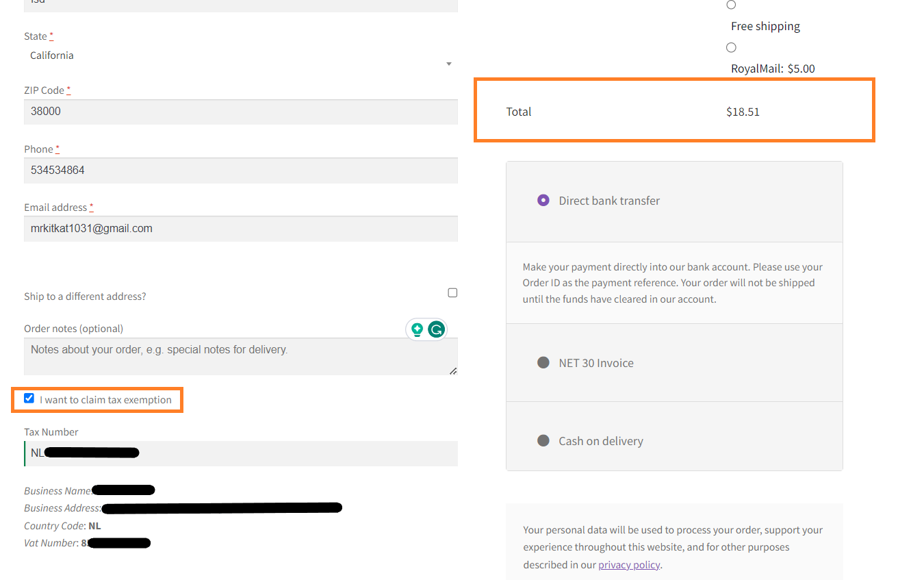Image resolution: width=924 pixels, height=580 pixels.
Task: Select Cash on delivery payment method
Action: pyautogui.click(x=543, y=441)
